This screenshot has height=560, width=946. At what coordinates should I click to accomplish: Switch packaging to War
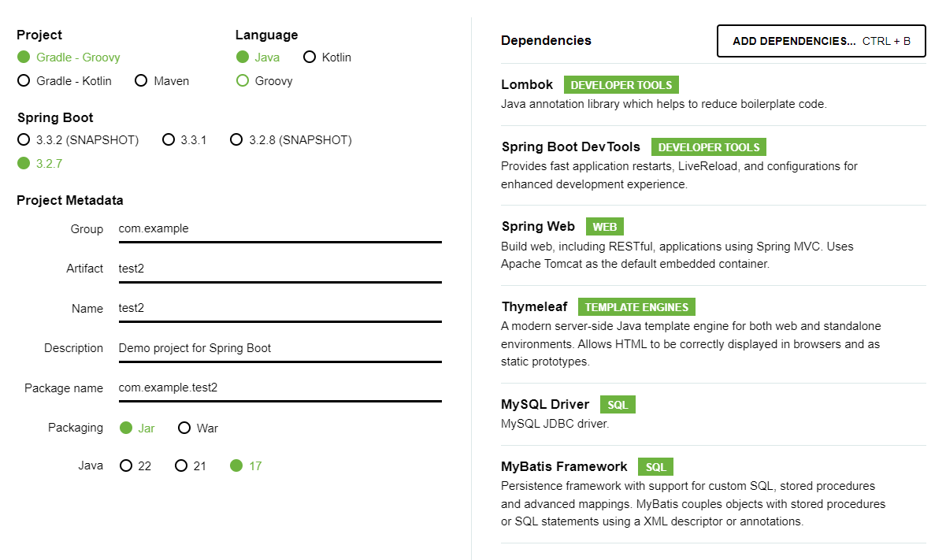[x=184, y=428]
